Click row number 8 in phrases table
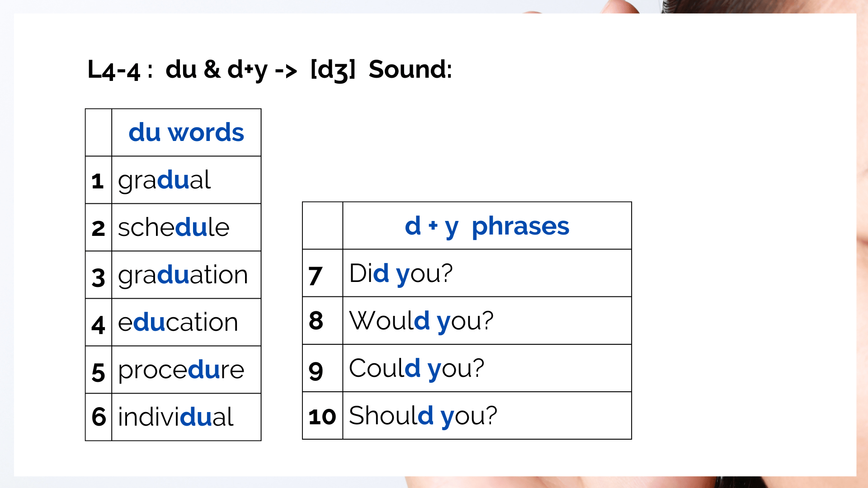868x488 pixels. click(316, 321)
